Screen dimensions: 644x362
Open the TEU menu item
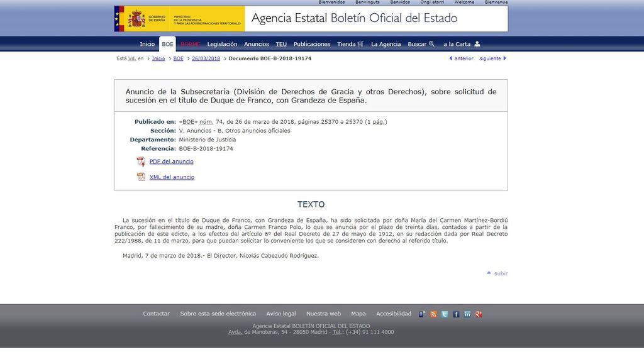pos(281,44)
